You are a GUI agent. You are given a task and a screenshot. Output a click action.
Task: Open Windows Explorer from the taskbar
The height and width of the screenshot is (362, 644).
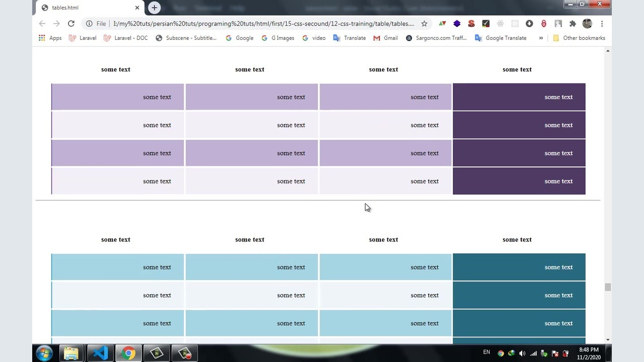click(x=71, y=353)
